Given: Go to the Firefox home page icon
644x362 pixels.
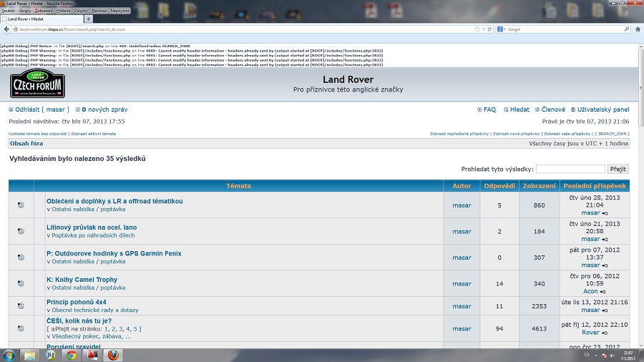Looking at the screenshot, I should (638, 29).
